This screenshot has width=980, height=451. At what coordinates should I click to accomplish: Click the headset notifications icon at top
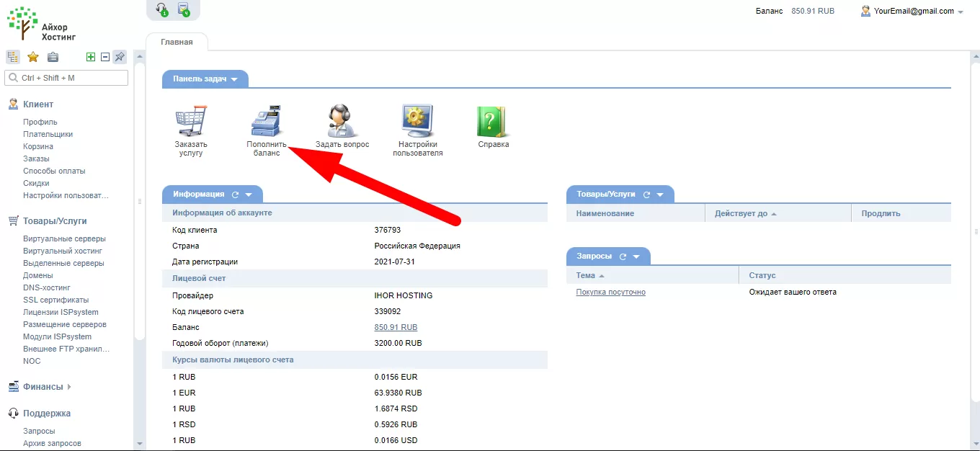pyautogui.click(x=162, y=9)
